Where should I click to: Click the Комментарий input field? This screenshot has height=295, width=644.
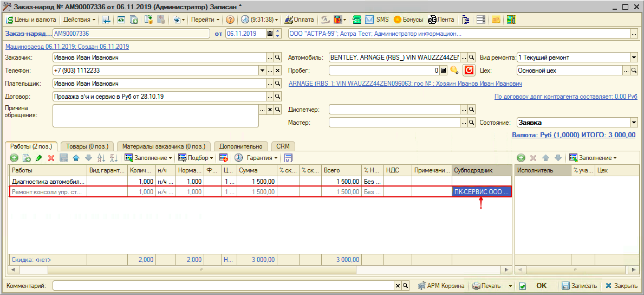click(x=224, y=286)
